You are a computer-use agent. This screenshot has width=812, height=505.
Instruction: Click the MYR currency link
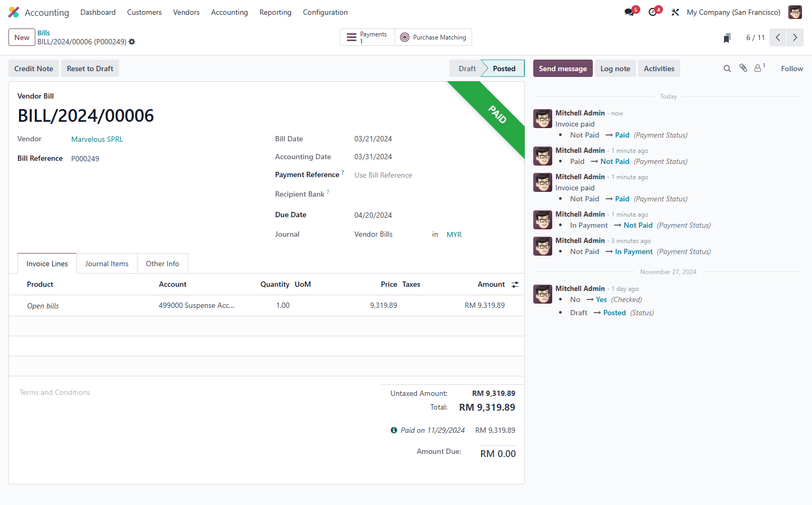tap(454, 235)
